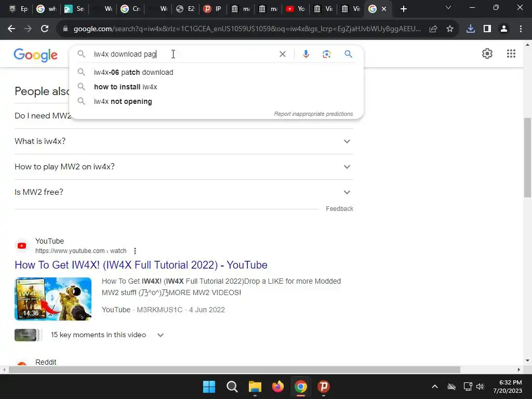Launch Firefox from the taskbar
This screenshot has height=399, width=532.
278,387
